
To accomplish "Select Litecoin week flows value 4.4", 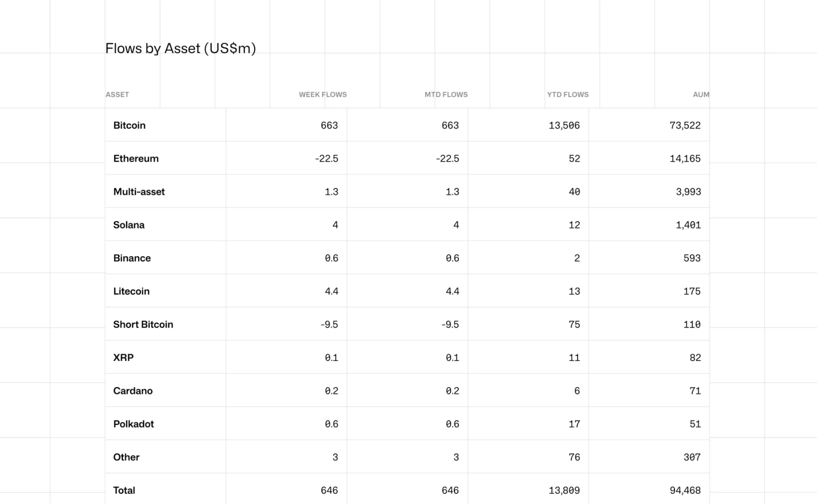I will tap(331, 291).
